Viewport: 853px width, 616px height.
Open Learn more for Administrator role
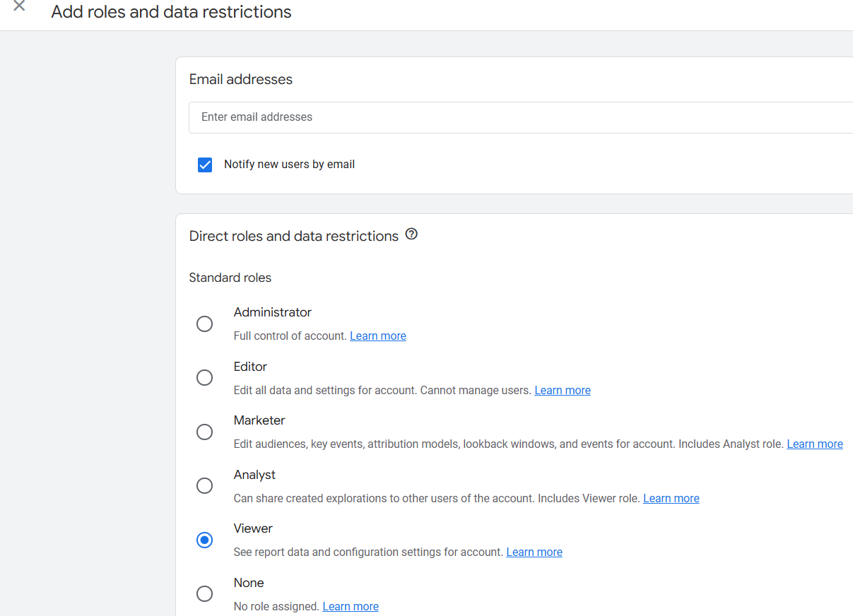click(377, 335)
